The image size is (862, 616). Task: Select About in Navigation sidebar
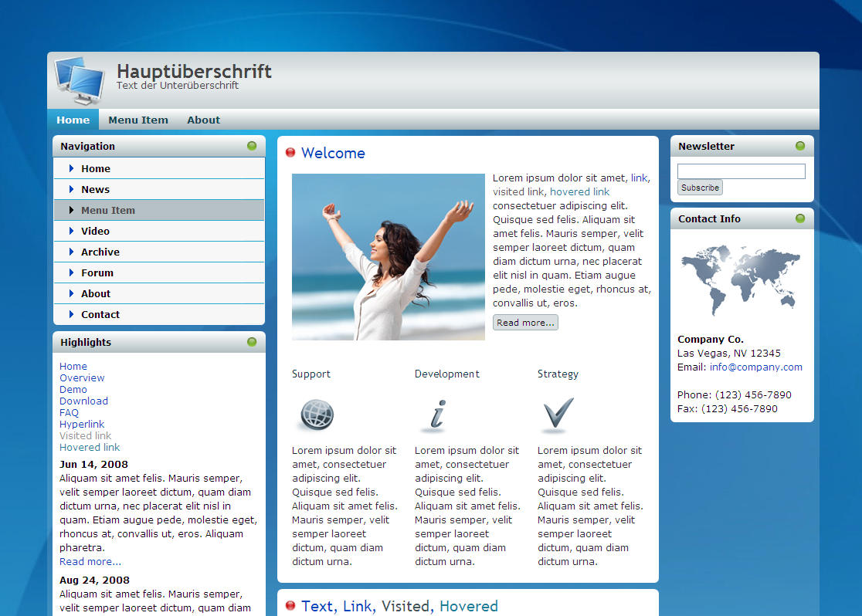tap(159, 294)
